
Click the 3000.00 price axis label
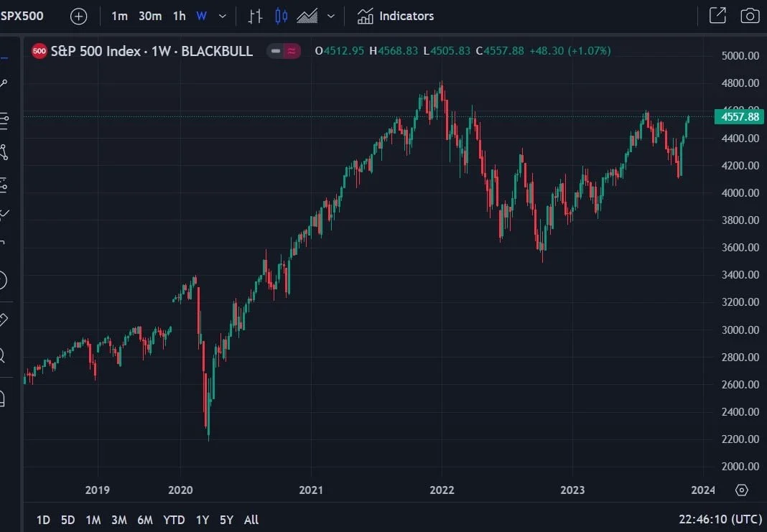[740, 330]
